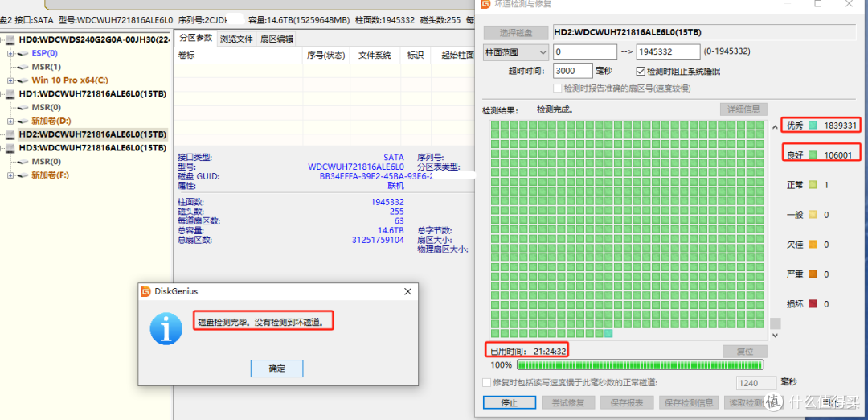
Task: Select MSR(0) under HD1 in the tree
Action: click(x=47, y=108)
